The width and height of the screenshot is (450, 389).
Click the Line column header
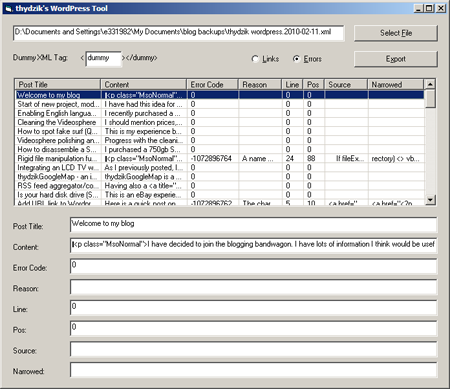click(292, 84)
